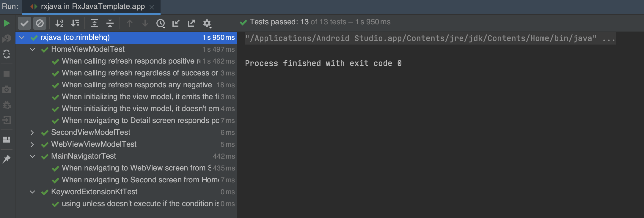Select 'using unless doesn't execute' test
644x218 pixels.
pyautogui.click(x=126, y=204)
